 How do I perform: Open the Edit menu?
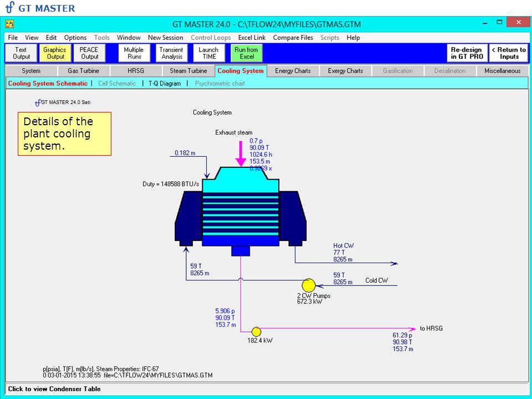(x=51, y=38)
